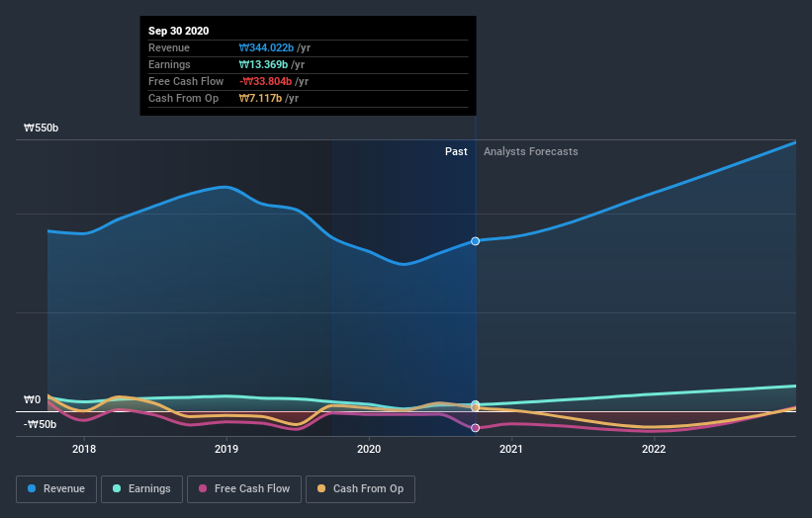
Task: Click the -₩33.804b free cash flow value
Action: (265, 81)
